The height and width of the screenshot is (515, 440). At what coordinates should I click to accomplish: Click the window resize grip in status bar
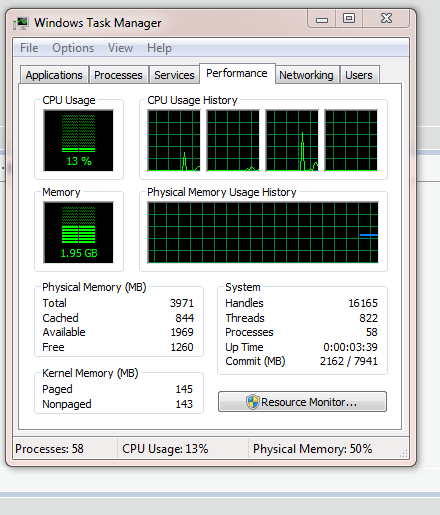[404, 453]
